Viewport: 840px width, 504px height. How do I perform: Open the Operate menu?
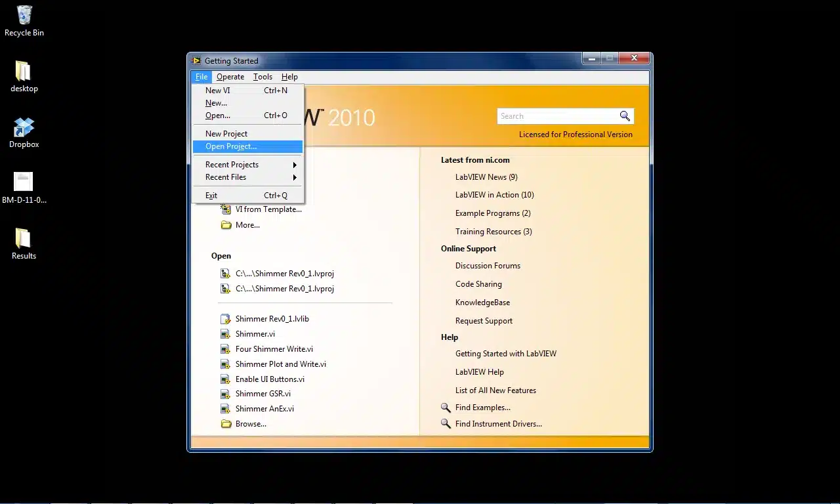point(230,77)
